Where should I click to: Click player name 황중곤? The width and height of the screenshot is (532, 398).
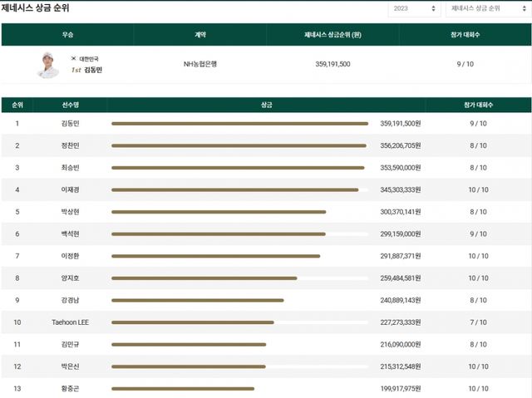click(71, 388)
